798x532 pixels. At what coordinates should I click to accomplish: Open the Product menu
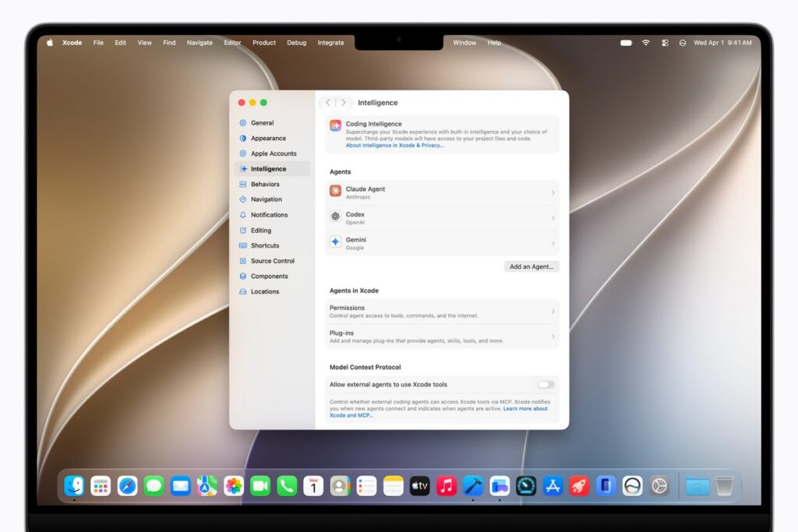(x=264, y=43)
